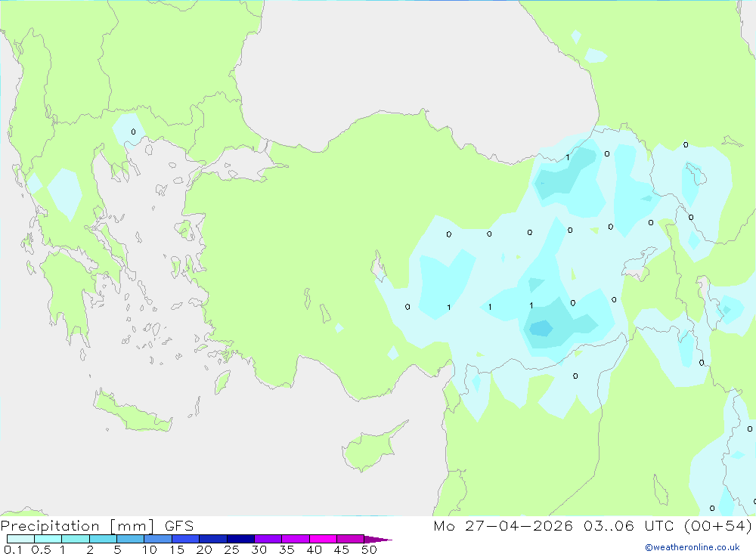Click the legend value "45"
Viewport: 756px width, 554px height.
(342, 549)
